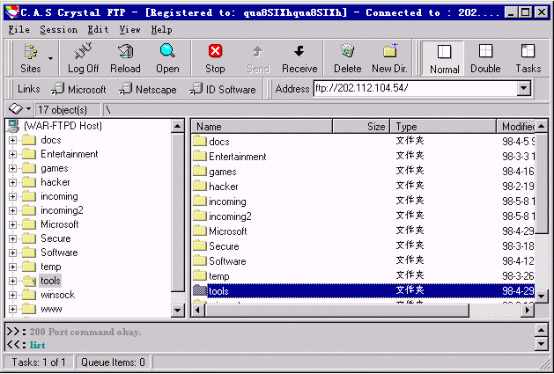
Task: Expand the hacker tree node
Action: pyautogui.click(x=13, y=183)
